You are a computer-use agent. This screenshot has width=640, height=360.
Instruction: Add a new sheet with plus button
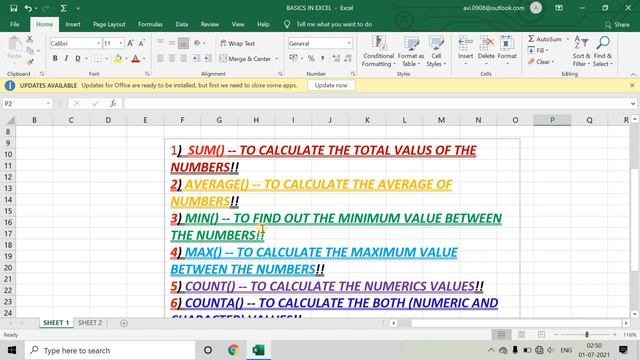124,323
